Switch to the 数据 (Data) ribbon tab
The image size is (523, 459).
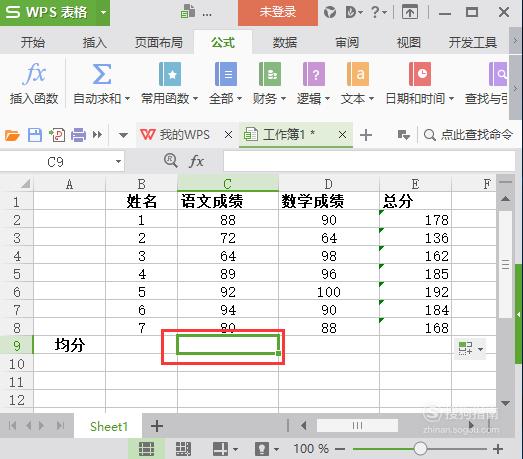point(285,42)
